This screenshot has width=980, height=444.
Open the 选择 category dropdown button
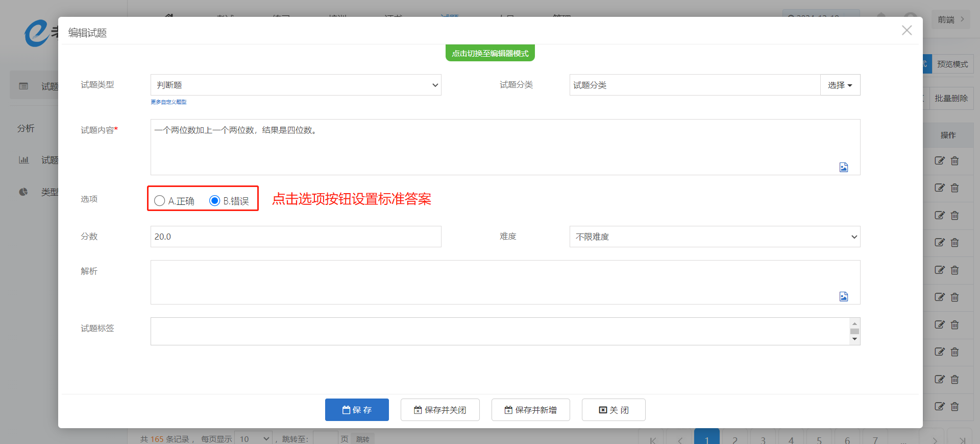840,85
